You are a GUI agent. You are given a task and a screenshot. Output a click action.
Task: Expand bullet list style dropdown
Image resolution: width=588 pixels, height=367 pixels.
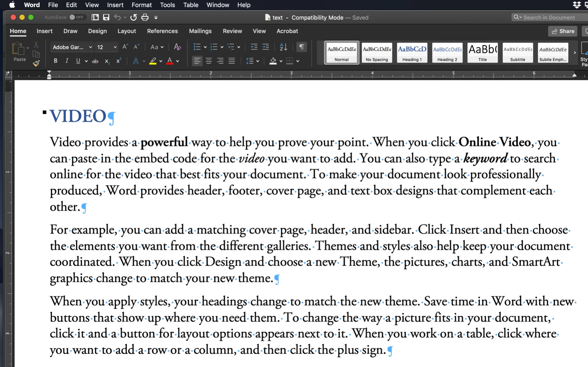click(205, 47)
